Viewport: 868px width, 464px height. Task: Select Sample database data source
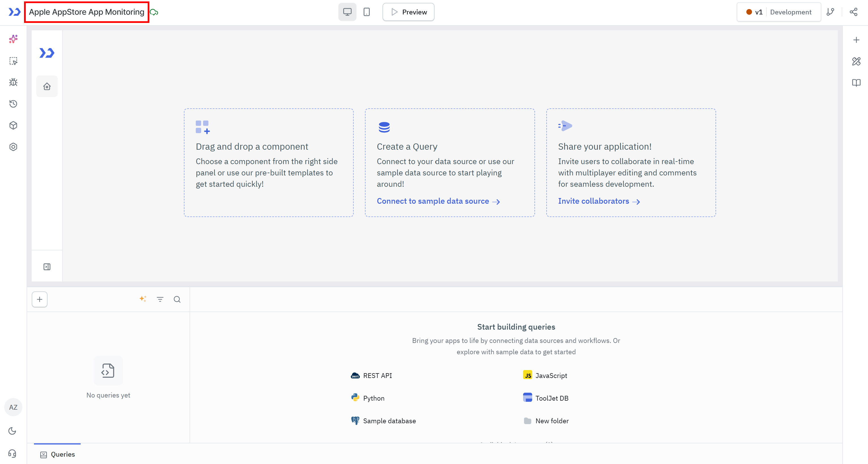tap(383, 420)
